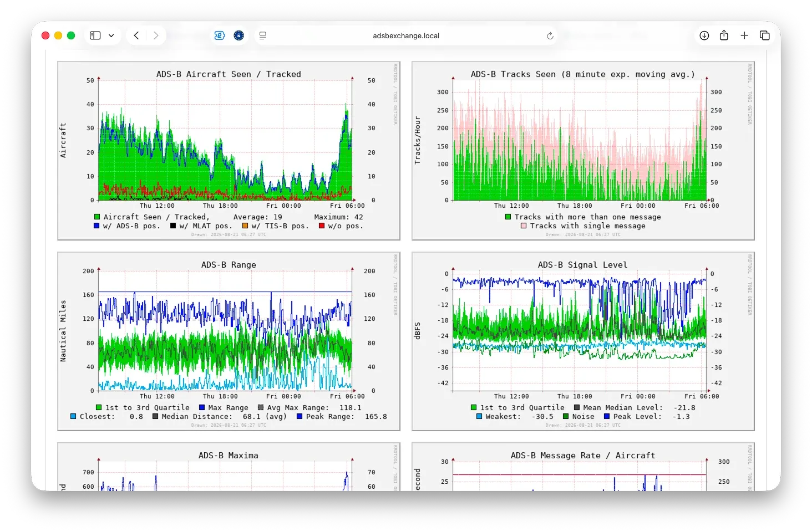The height and width of the screenshot is (532, 812).
Task: Click the gray Avg Max Range swatch
Action: click(261, 408)
